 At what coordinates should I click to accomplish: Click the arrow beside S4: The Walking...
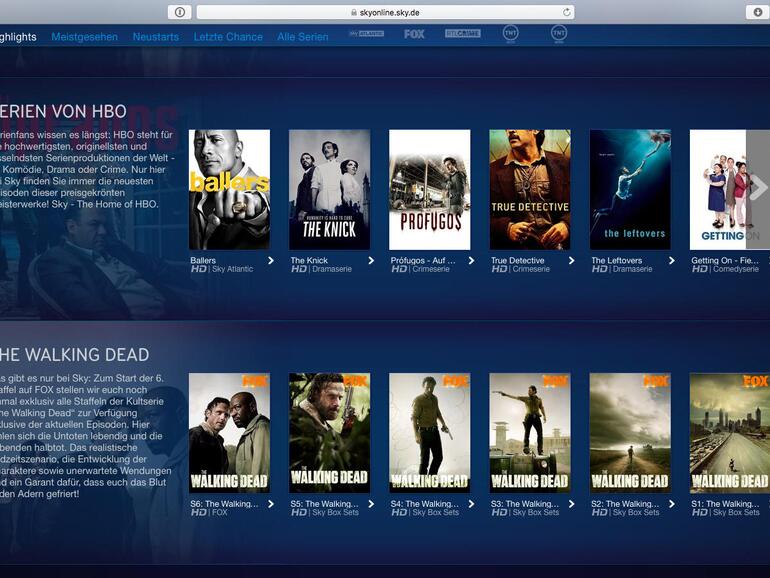(471, 504)
